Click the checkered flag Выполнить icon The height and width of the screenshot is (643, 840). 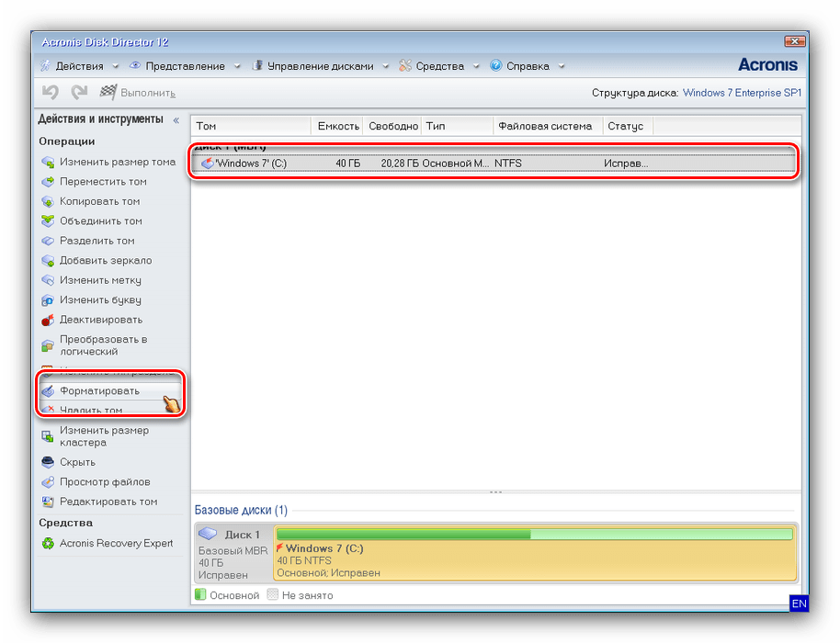(x=108, y=92)
